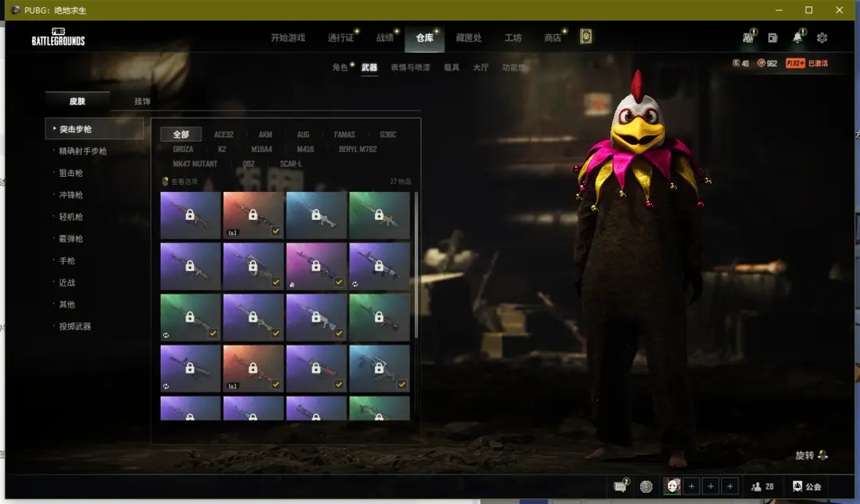Open the chat bubble with 2 messages
Screen dimensions: 860x504
pos(620,486)
